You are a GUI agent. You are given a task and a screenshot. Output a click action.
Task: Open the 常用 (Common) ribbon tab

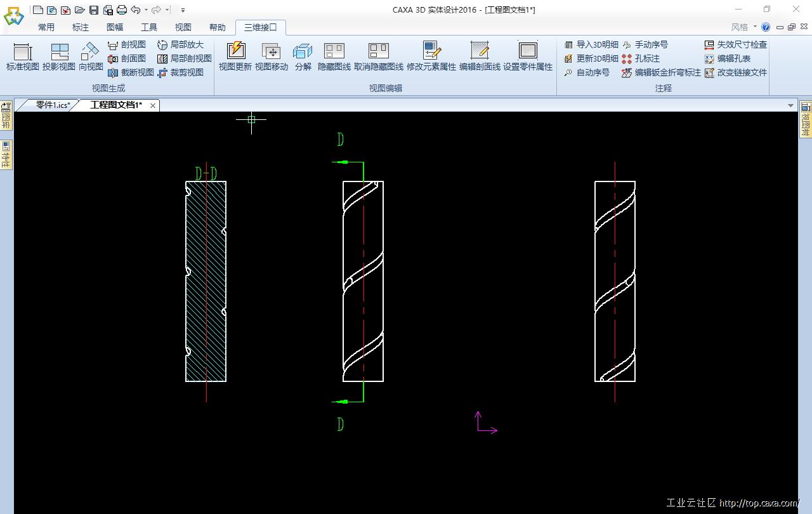pyautogui.click(x=46, y=27)
